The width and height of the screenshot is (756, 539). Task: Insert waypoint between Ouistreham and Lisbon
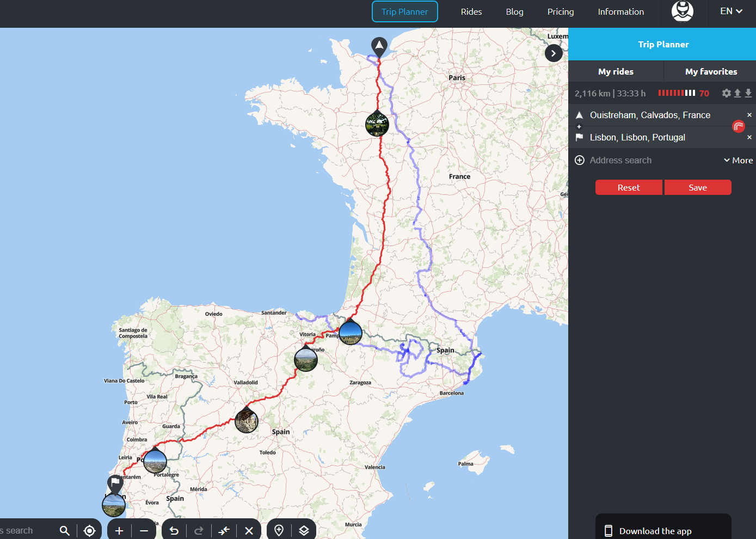tap(579, 126)
